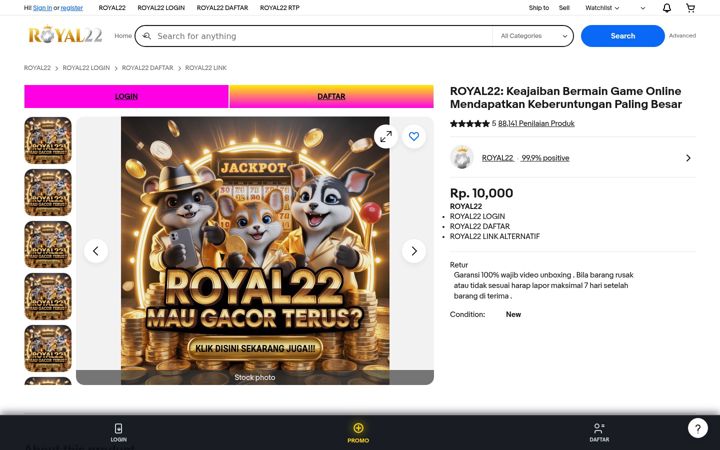Click the Stock photo caption
Viewport: 720px width, 450px height.
(x=255, y=377)
